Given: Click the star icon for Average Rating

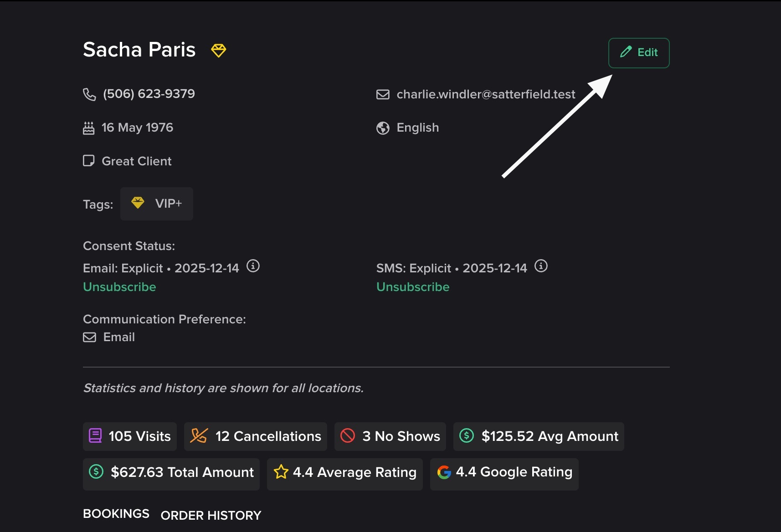Looking at the screenshot, I should point(281,472).
